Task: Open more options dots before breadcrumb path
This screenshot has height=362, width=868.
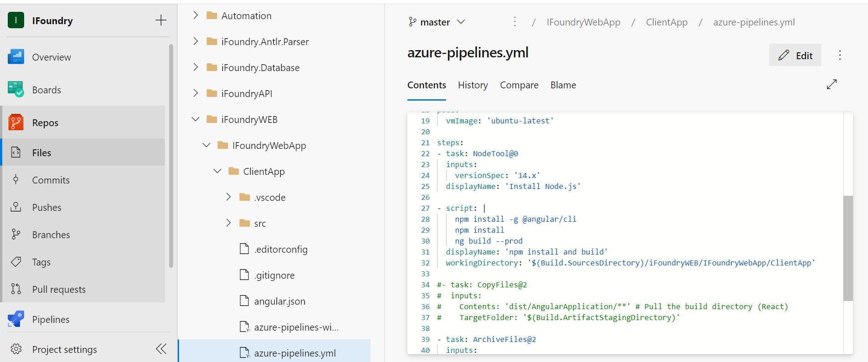Action: click(x=515, y=22)
